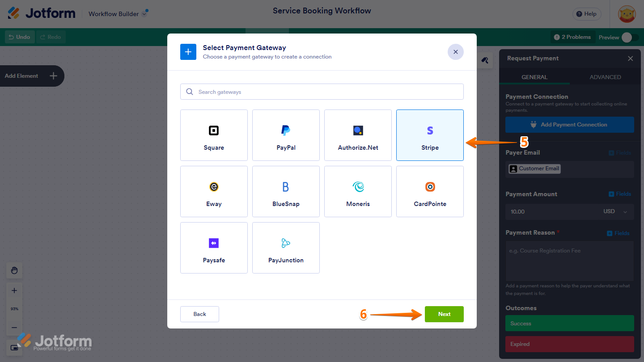Select the CardPointe gateway
This screenshot has height=362, width=644.
coord(430,191)
